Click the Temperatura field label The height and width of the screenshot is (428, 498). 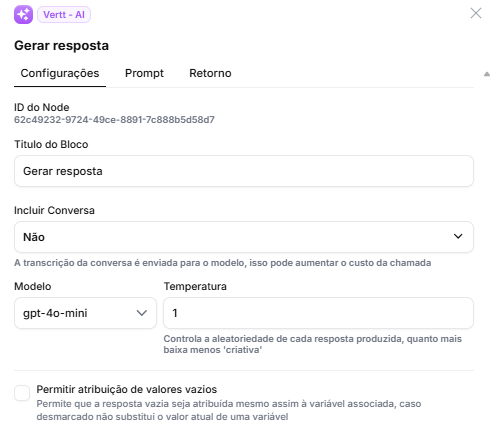pos(195,286)
